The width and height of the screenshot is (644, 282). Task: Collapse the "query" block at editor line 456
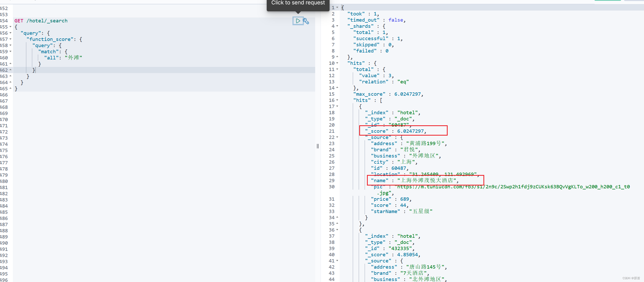click(x=10, y=33)
